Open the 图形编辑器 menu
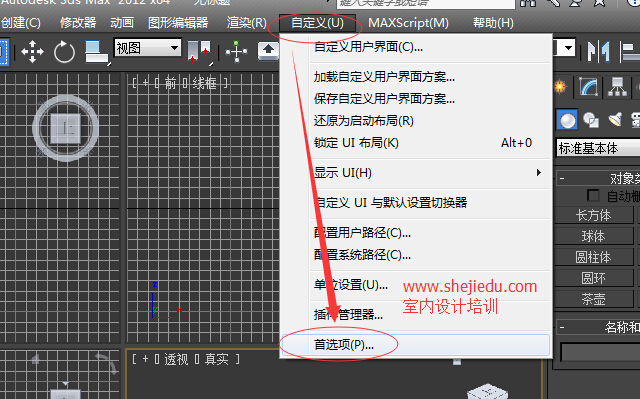640x399 pixels. coord(178,22)
